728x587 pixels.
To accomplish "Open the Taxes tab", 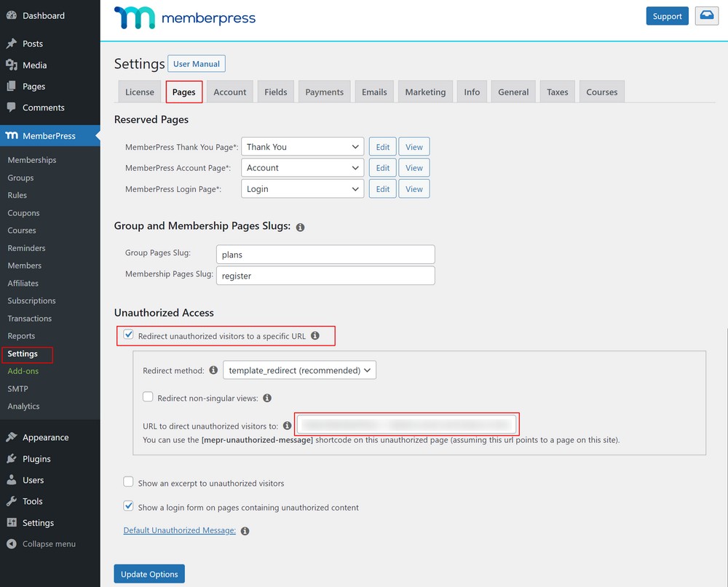I will (x=557, y=92).
